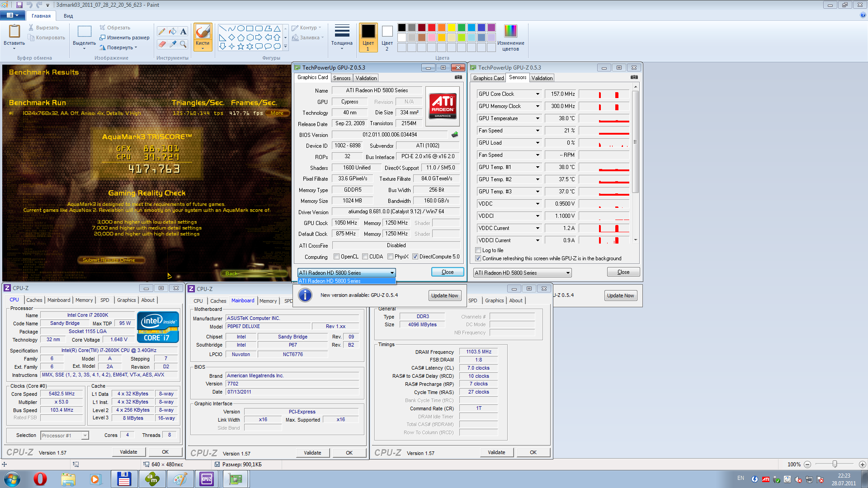Open the GPU Temperature sensor dropdown
Viewport: 868px width, 488px height.
click(x=538, y=118)
